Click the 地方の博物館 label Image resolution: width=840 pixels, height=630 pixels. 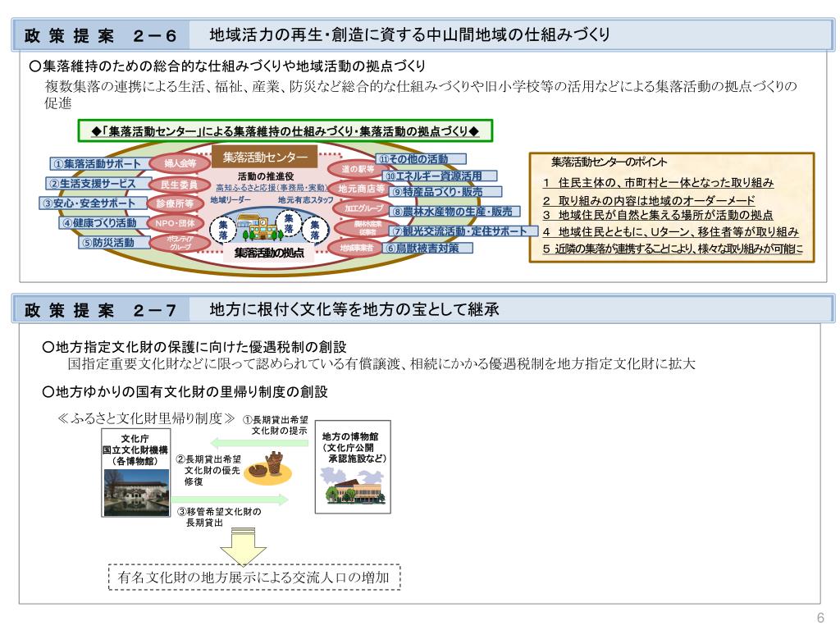pos(353,447)
